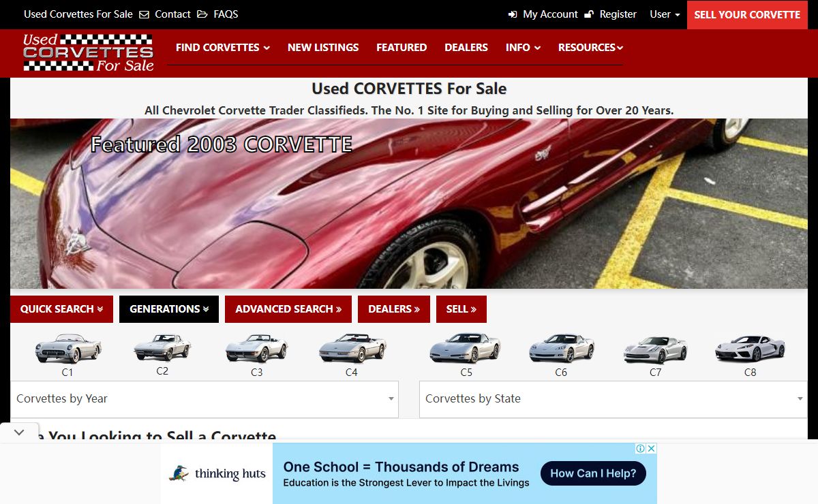Expand the User dropdown menu
The height and width of the screenshot is (504, 818).
pyautogui.click(x=665, y=14)
